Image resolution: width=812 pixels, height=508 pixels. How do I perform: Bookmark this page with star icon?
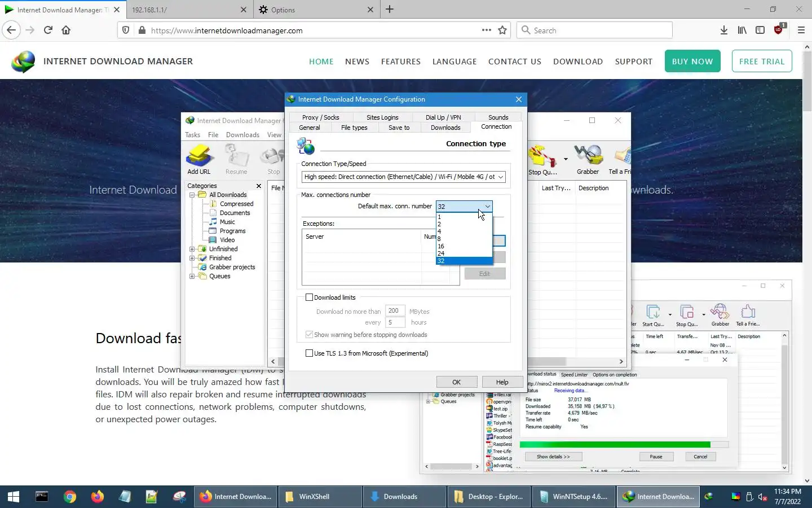[502, 30]
